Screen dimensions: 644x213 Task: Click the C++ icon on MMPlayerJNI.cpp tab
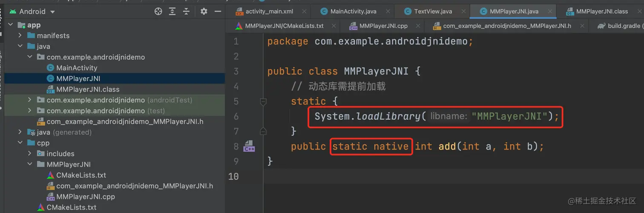pyautogui.click(x=353, y=26)
